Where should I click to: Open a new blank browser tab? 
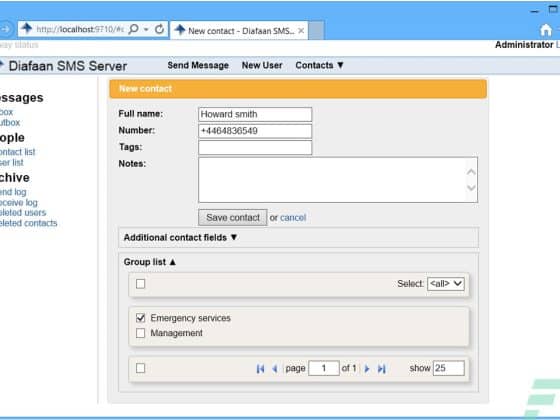316,31
